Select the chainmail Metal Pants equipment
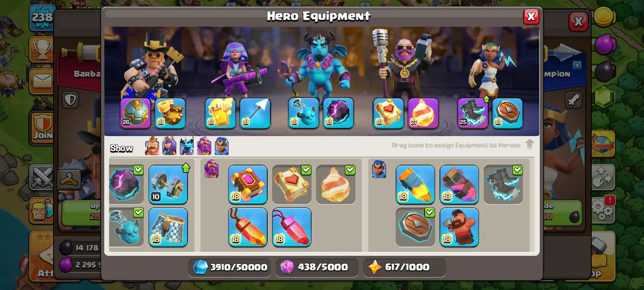This screenshot has width=644, height=290. pyautogui.click(x=168, y=227)
